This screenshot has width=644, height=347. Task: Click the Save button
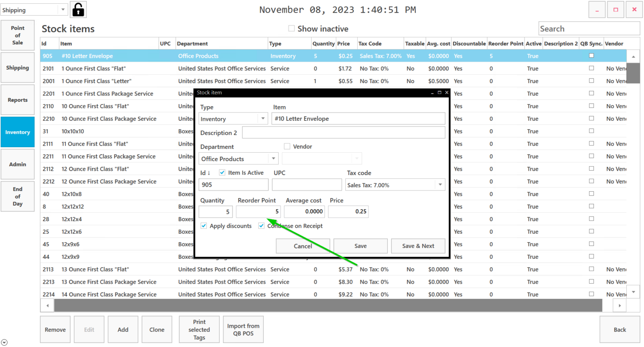(361, 246)
